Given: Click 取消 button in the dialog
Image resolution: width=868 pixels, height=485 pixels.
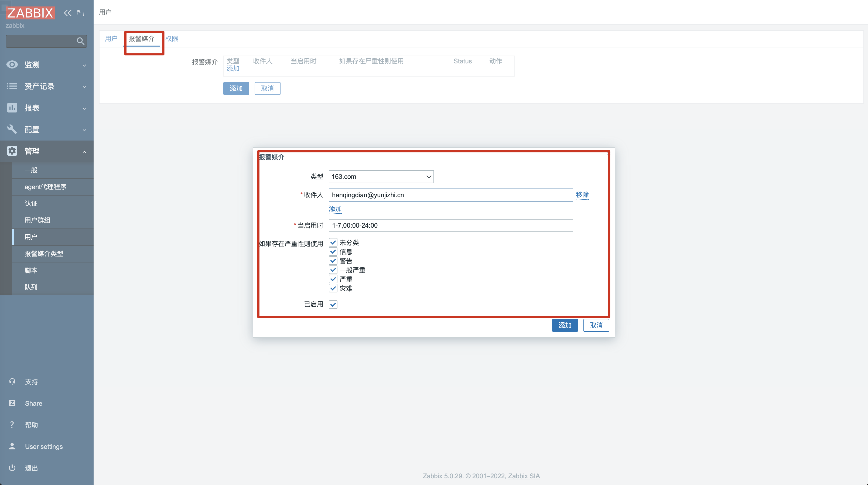Looking at the screenshot, I should click(x=596, y=325).
